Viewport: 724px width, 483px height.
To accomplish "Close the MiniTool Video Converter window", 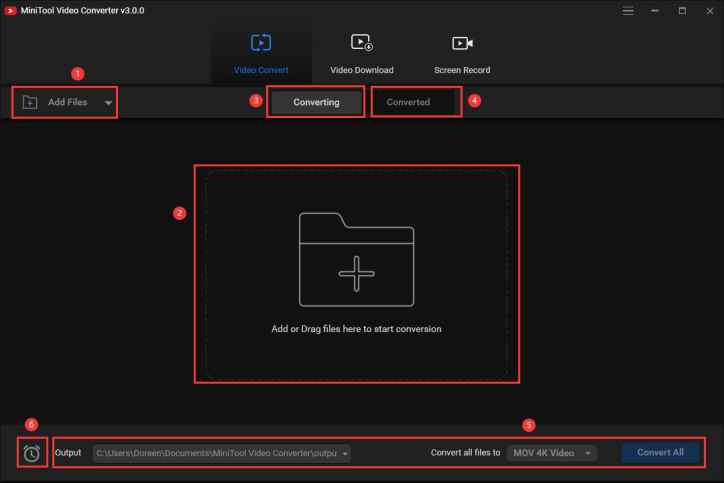I will (x=708, y=11).
